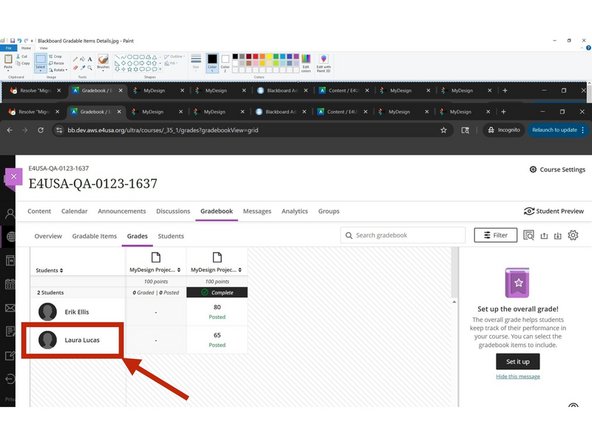The height and width of the screenshot is (444, 592).
Task: Click Edit with Paint 3D
Action: [x=324, y=63]
